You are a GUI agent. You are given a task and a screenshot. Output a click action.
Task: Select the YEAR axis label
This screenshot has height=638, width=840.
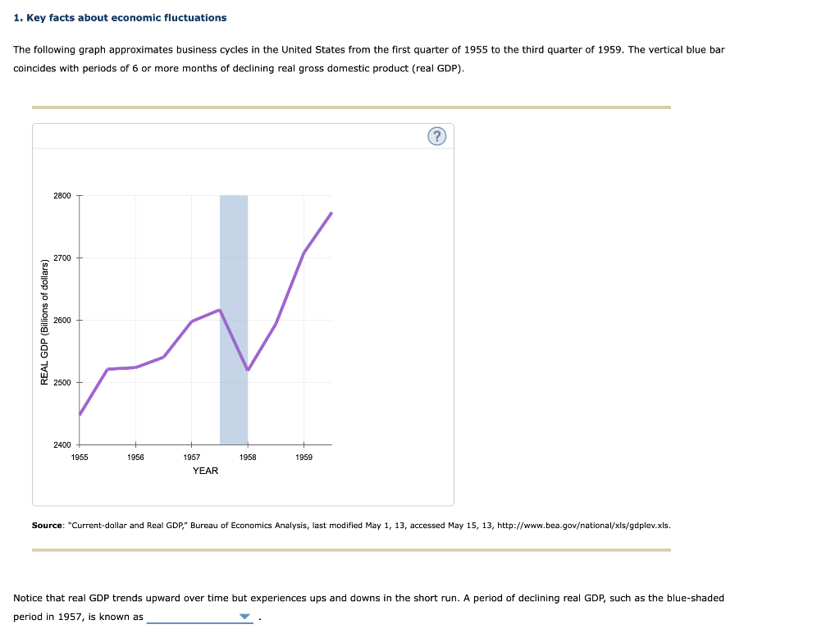(205, 471)
